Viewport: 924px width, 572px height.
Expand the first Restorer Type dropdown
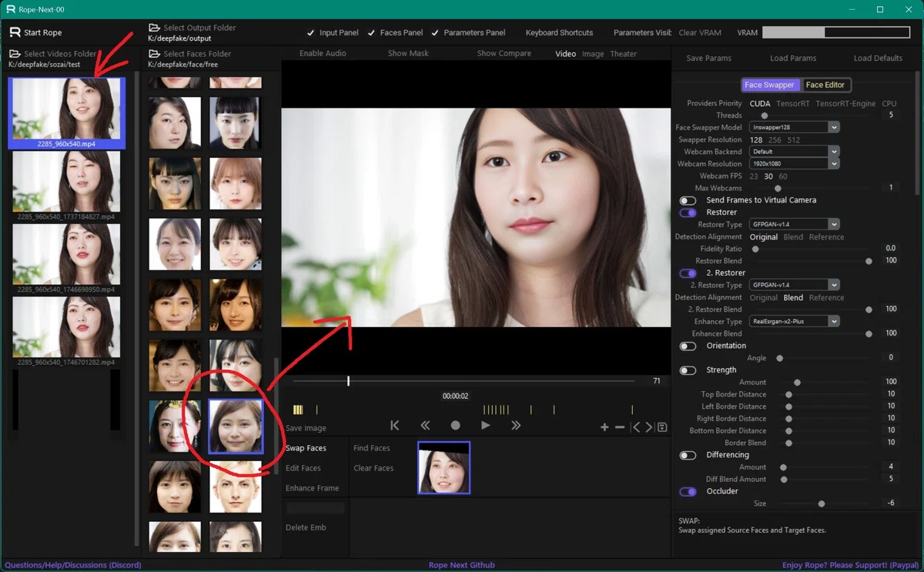pos(794,225)
